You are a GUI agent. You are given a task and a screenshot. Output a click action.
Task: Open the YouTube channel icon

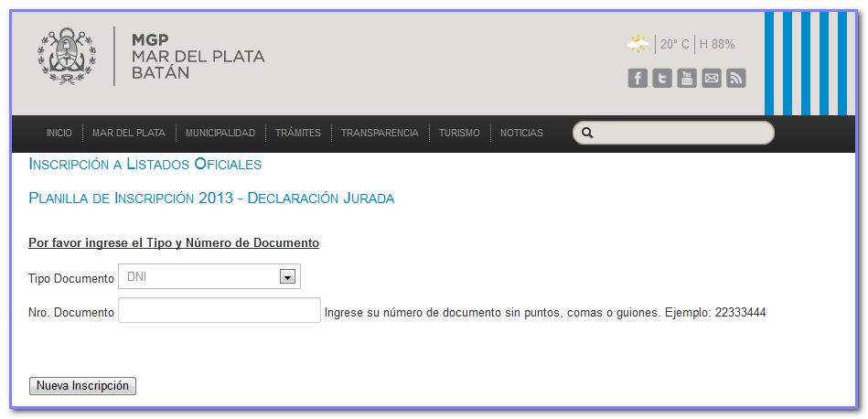coord(687,79)
